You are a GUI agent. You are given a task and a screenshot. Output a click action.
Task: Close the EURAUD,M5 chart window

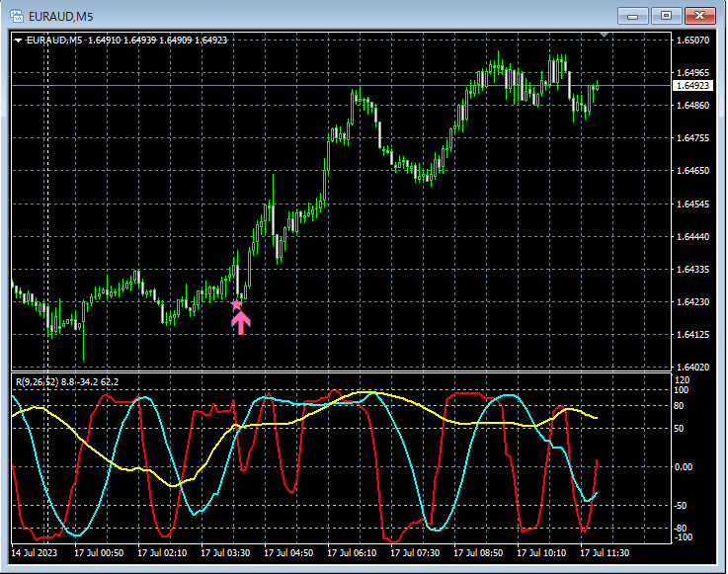(700, 15)
